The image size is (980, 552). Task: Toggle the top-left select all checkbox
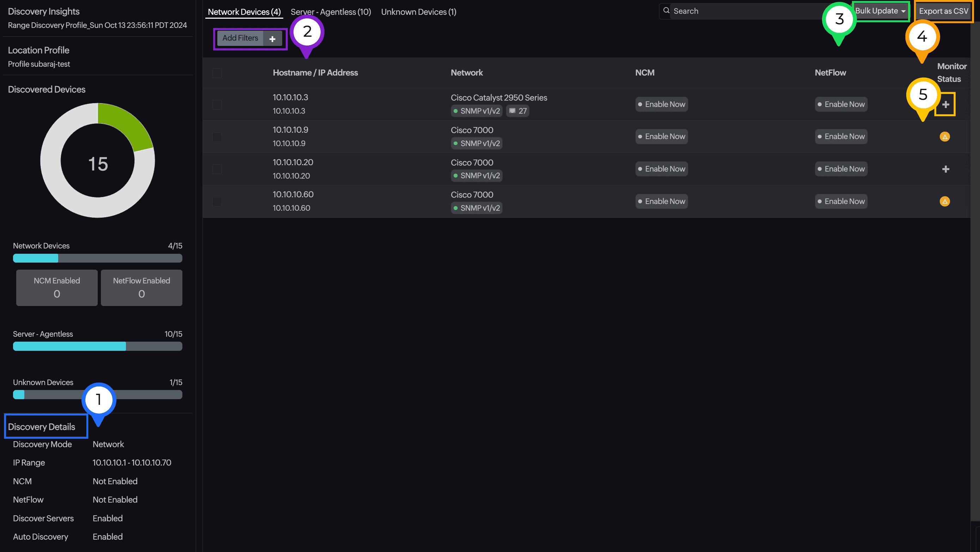pyautogui.click(x=217, y=72)
